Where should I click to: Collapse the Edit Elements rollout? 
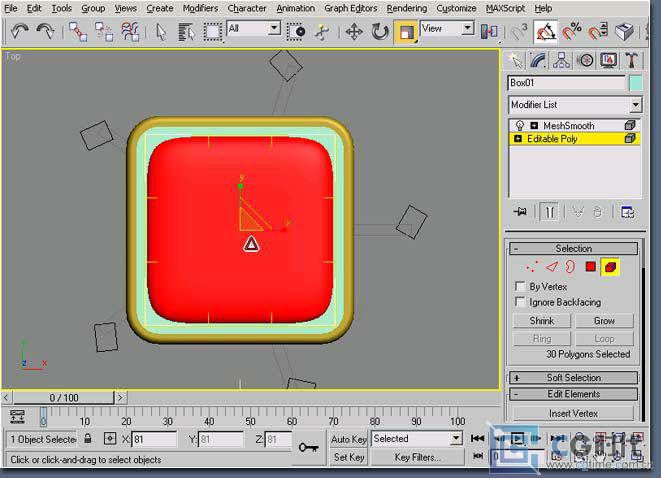(573, 394)
